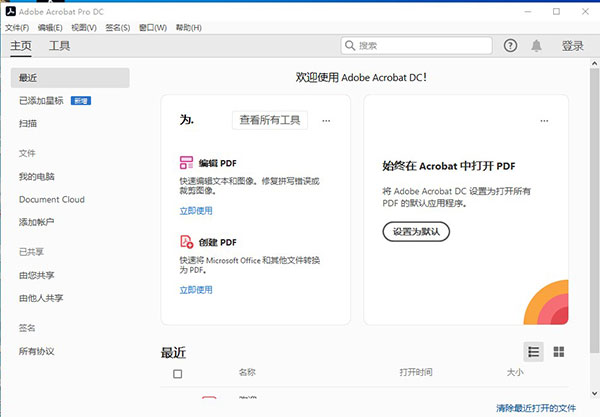Click 立即使用 link under 编辑 PDF
The width and height of the screenshot is (600, 417).
coord(196,211)
